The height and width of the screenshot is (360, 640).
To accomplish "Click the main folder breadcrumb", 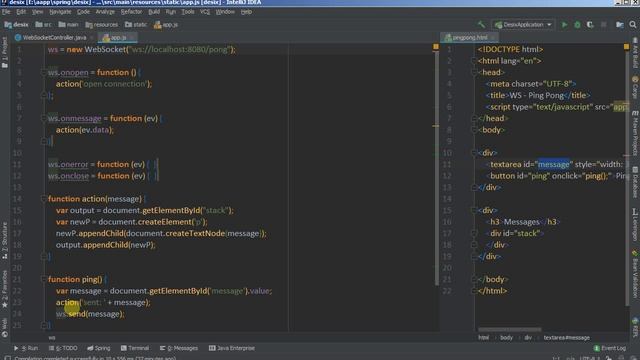I will tap(68, 25).
